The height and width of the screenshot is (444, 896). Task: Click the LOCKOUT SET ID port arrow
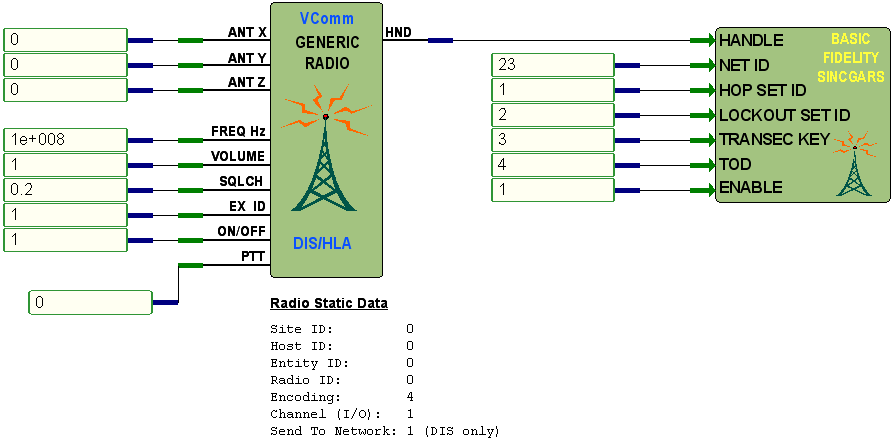coord(703,115)
